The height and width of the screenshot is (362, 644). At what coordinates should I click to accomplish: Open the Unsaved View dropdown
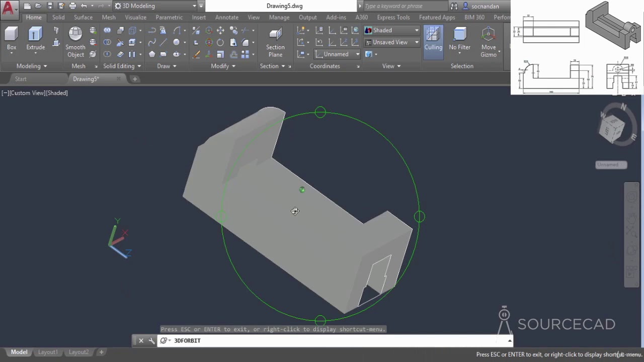391,42
